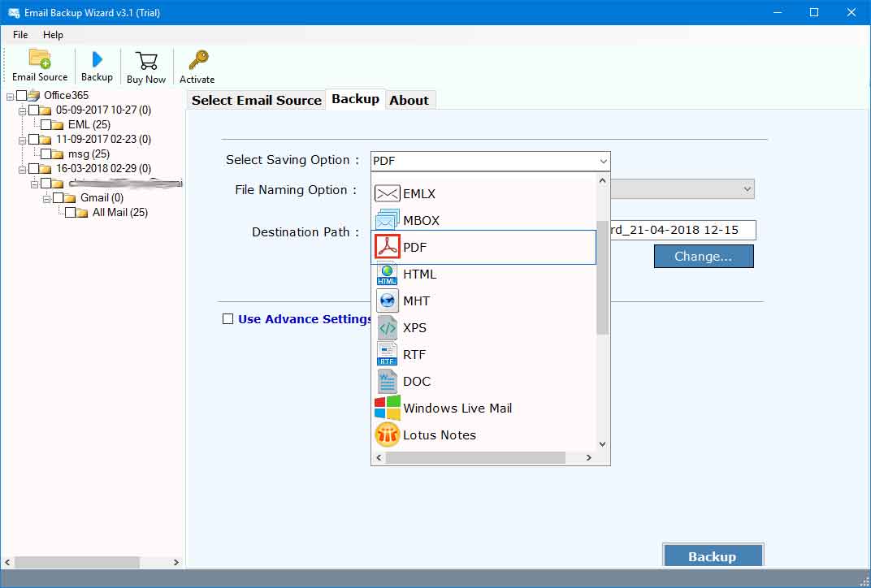Open the File menu
Viewport: 871px width, 588px height.
[20, 34]
